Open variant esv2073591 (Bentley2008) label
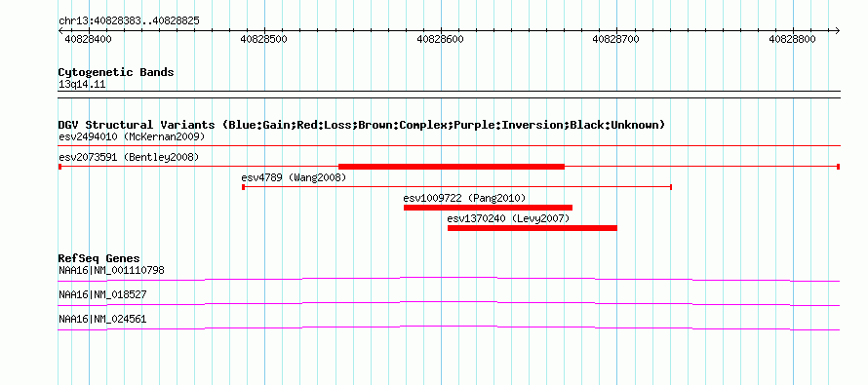 (x=129, y=158)
